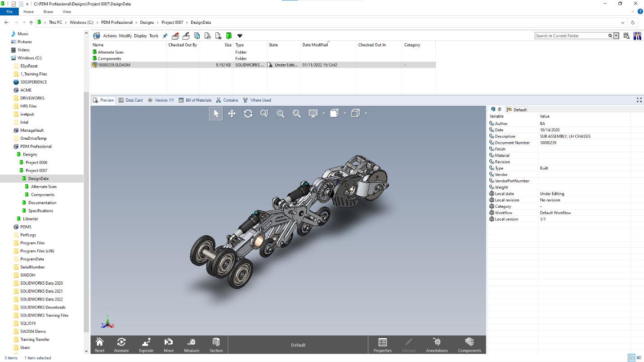Image resolution: width=644 pixels, height=362 pixels.
Task: Click the Get Latest Version file icon
Action: (x=197, y=36)
